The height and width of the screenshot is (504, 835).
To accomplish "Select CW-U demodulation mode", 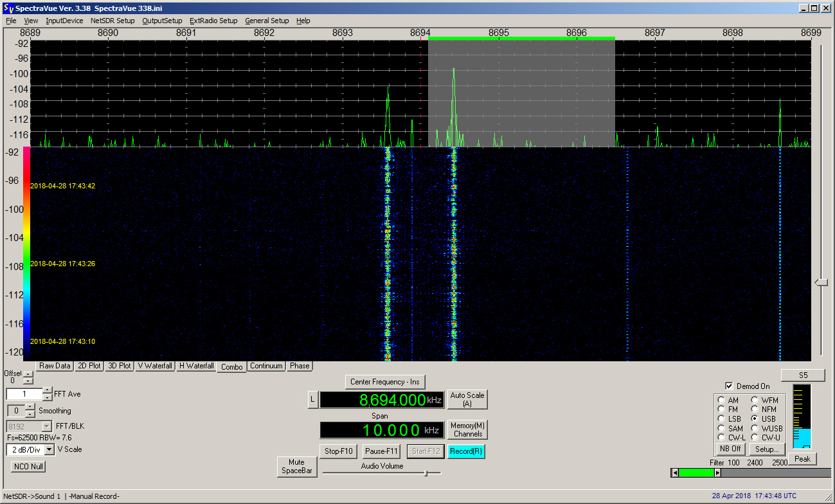I will [x=755, y=437].
